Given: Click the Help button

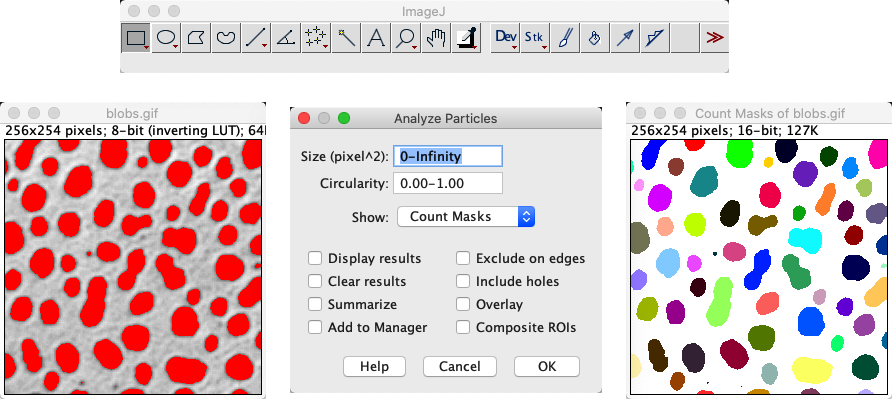Looking at the screenshot, I should 374,367.
